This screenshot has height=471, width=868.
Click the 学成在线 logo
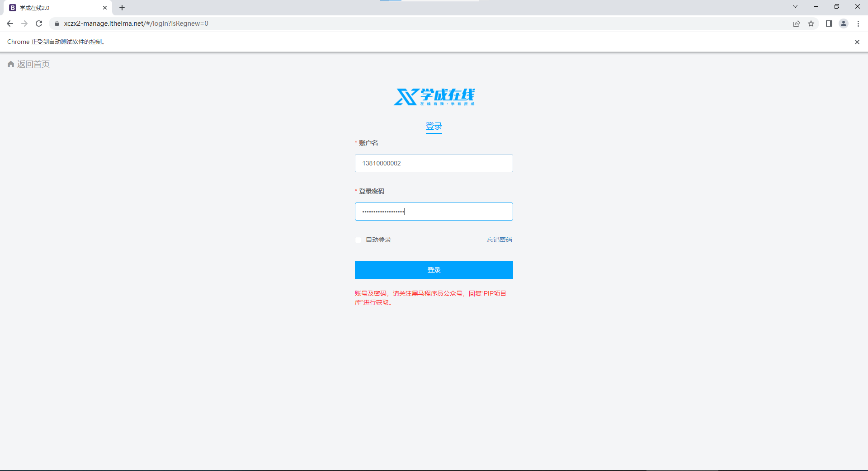pos(434,97)
